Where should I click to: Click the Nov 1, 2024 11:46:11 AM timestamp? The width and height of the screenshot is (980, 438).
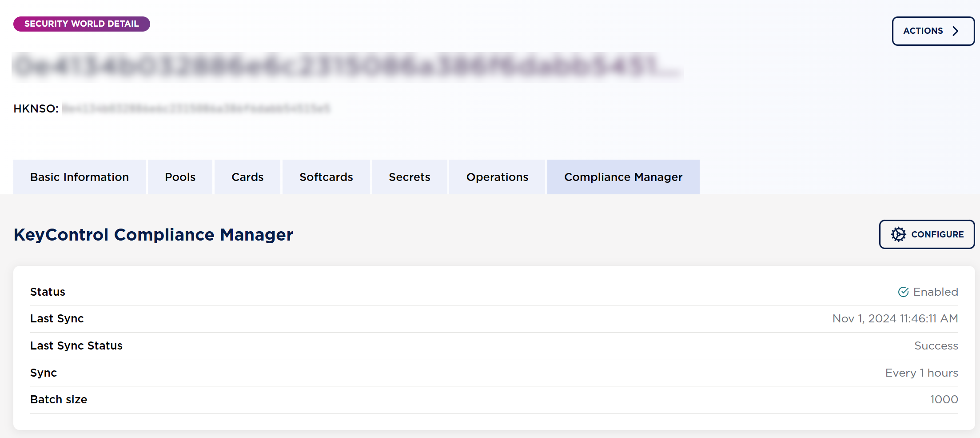pyautogui.click(x=895, y=319)
